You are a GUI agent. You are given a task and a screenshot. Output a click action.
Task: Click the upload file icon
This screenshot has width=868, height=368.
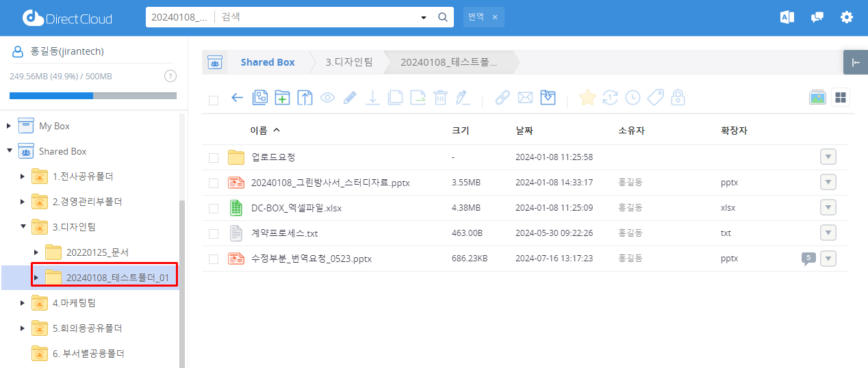pyautogui.click(x=305, y=98)
